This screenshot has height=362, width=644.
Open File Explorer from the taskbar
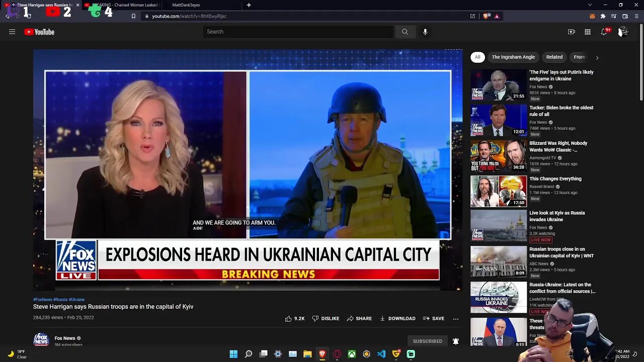[307, 354]
